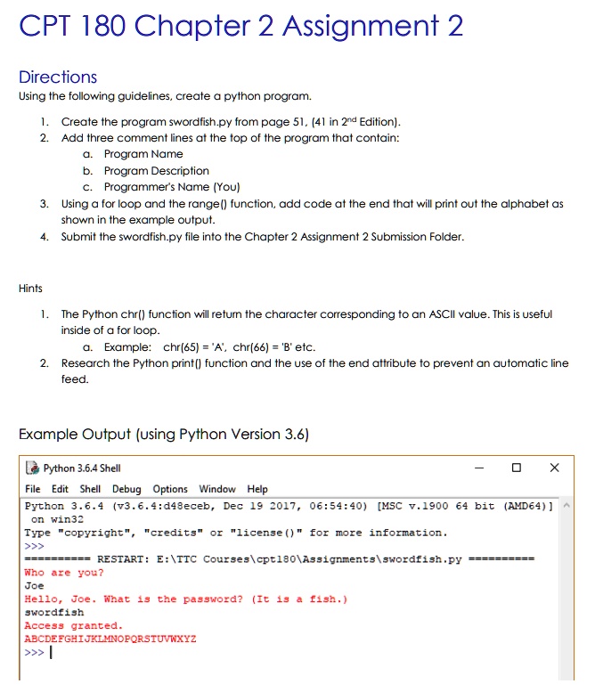Open the Help menu

tap(257, 489)
